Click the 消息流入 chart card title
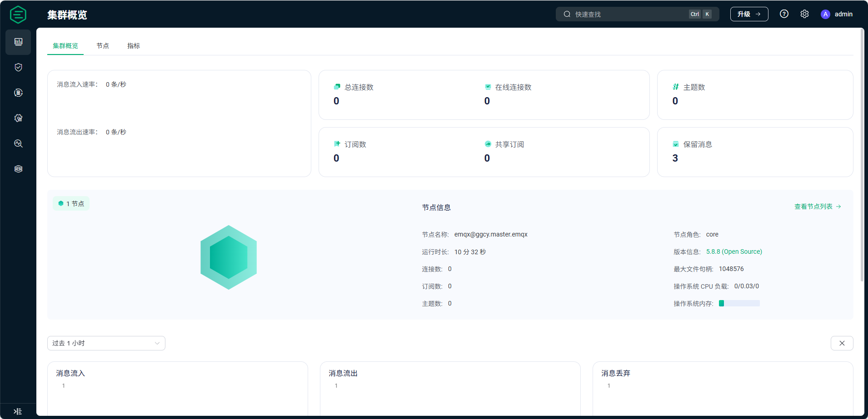This screenshot has width=868, height=419. tap(70, 373)
